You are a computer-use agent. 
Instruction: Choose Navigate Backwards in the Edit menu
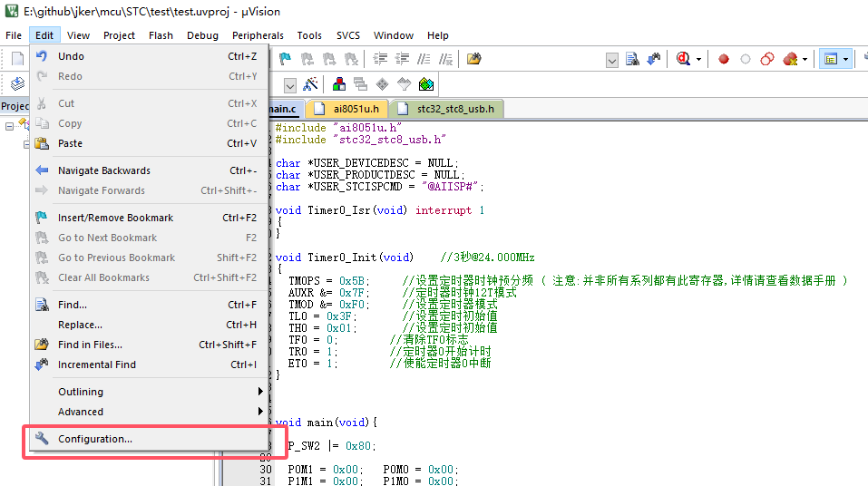pos(149,170)
